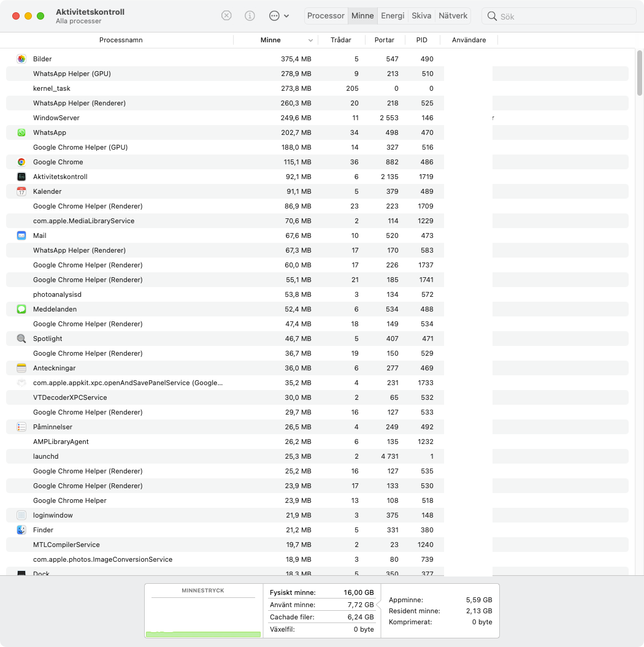
Task: Click the Spotlight magnifier process icon
Action: point(21,339)
